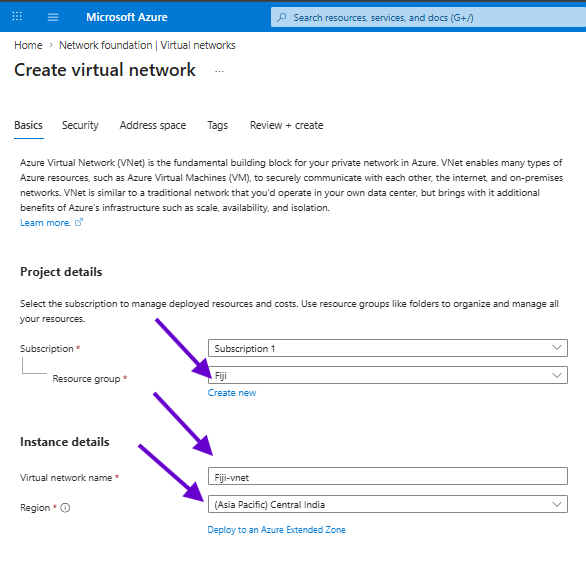Click the Learn more link

coord(45,223)
